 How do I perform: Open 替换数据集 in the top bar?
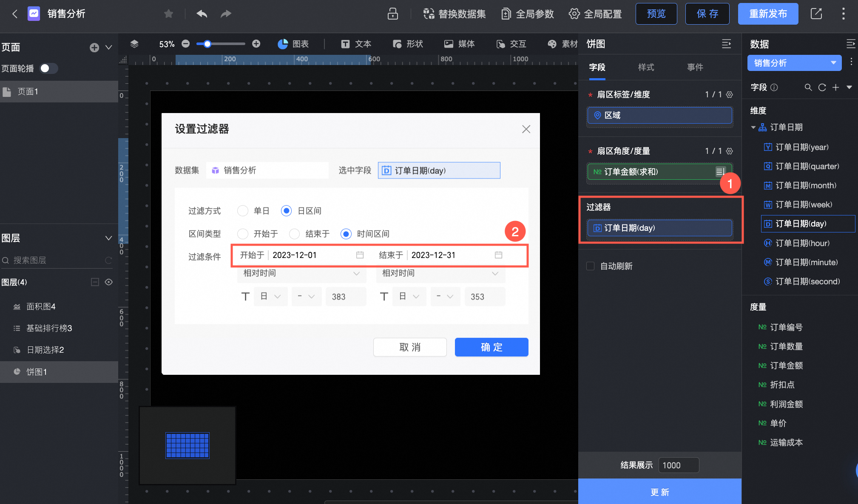pyautogui.click(x=455, y=14)
